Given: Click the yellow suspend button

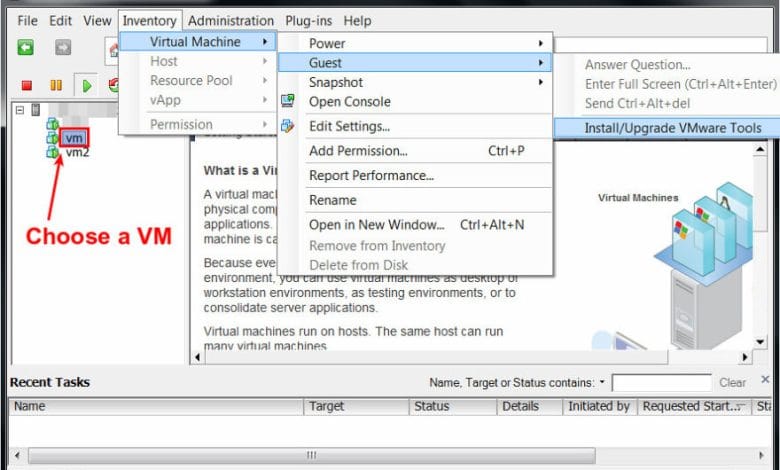Looking at the screenshot, I should pyautogui.click(x=56, y=86).
